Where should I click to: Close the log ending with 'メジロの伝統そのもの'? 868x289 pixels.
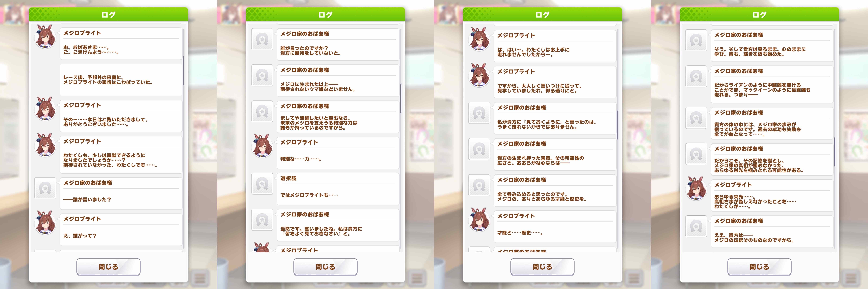[759, 267]
